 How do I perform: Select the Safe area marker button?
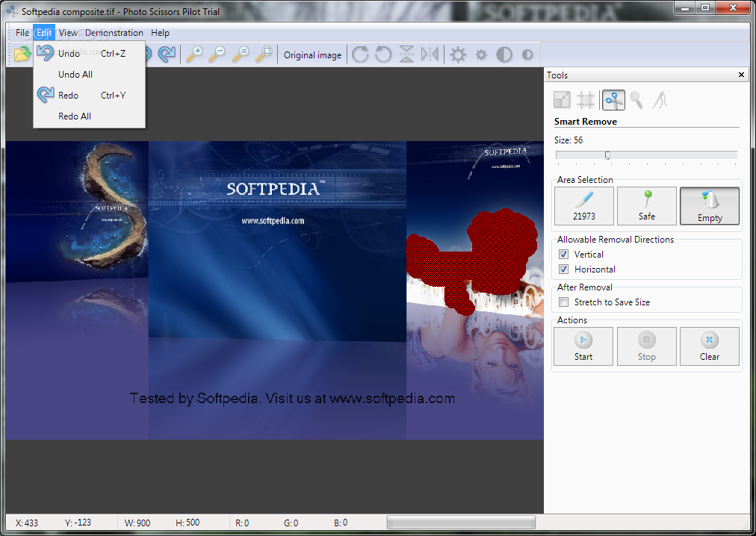click(646, 206)
